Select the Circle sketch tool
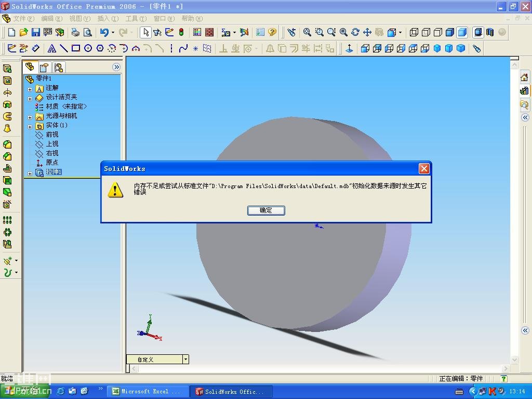 (x=88, y=48)
